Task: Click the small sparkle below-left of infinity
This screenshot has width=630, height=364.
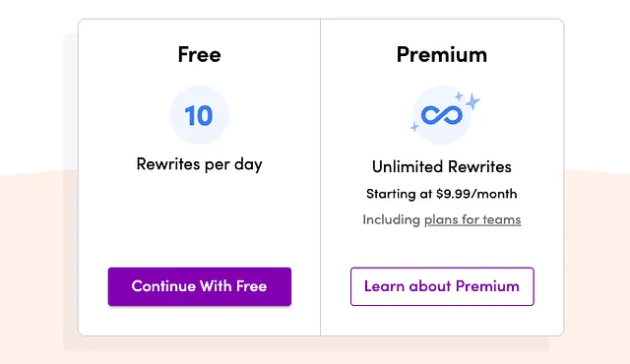Action: coord(414,127)
